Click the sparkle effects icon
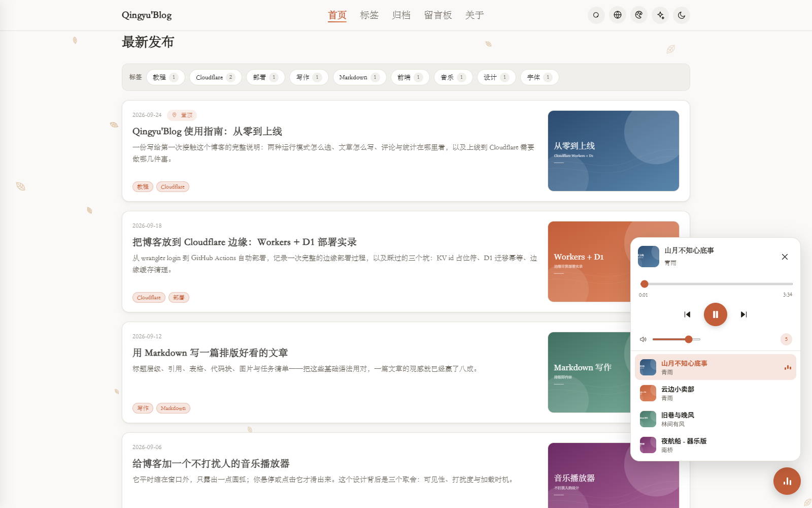812x508 pixels. pyautogui.click(x=660, y=15)
